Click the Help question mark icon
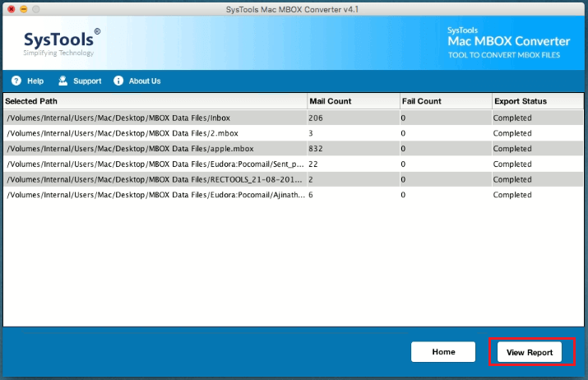588x380 pixels. (x=16, y=81)
